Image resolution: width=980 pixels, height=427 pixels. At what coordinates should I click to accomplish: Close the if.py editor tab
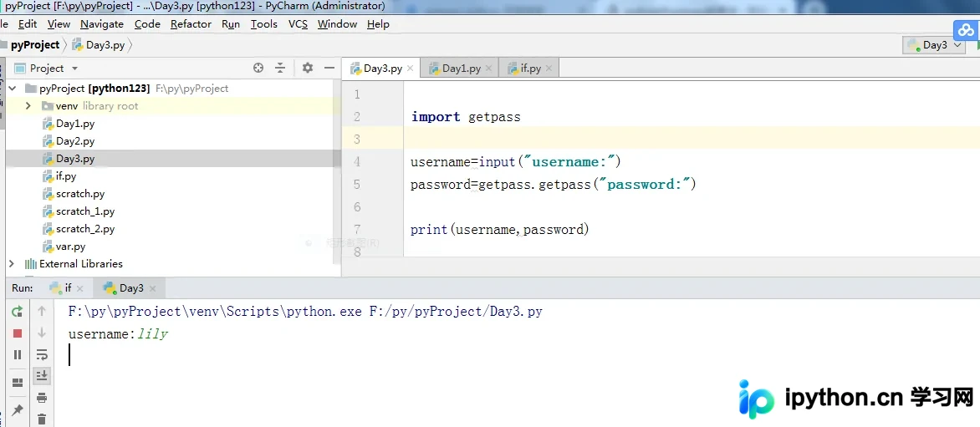(549, 69)
